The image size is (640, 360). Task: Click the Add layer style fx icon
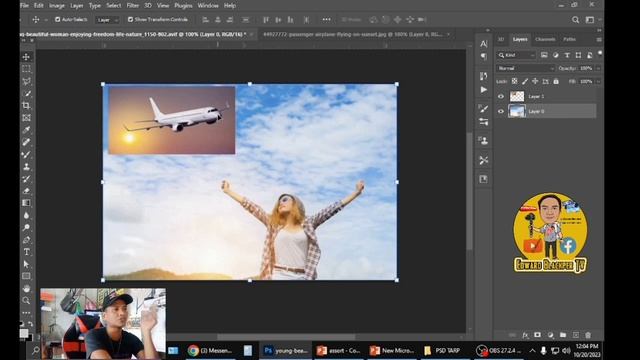525,335
